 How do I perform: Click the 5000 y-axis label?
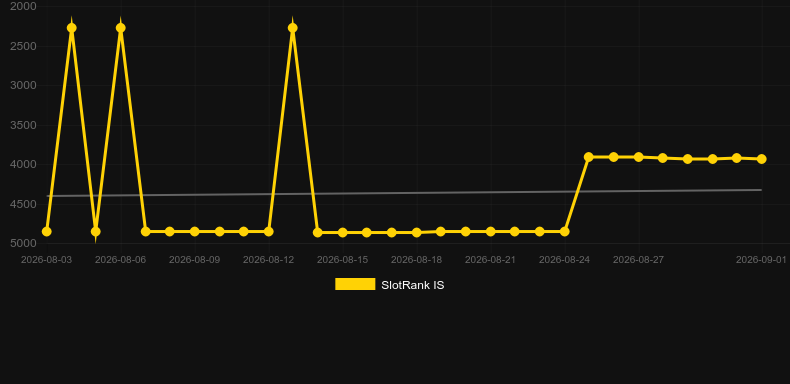tap(23, 243)
